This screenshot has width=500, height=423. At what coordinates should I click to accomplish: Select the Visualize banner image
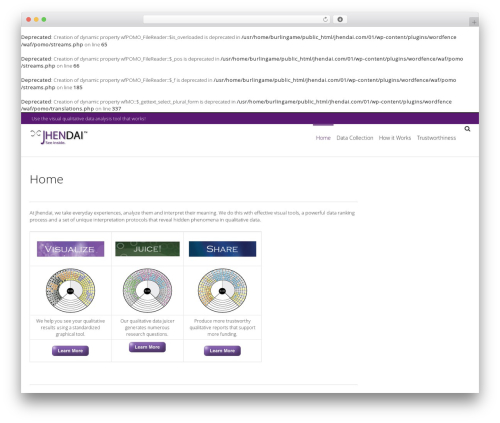tap(70, 249)
